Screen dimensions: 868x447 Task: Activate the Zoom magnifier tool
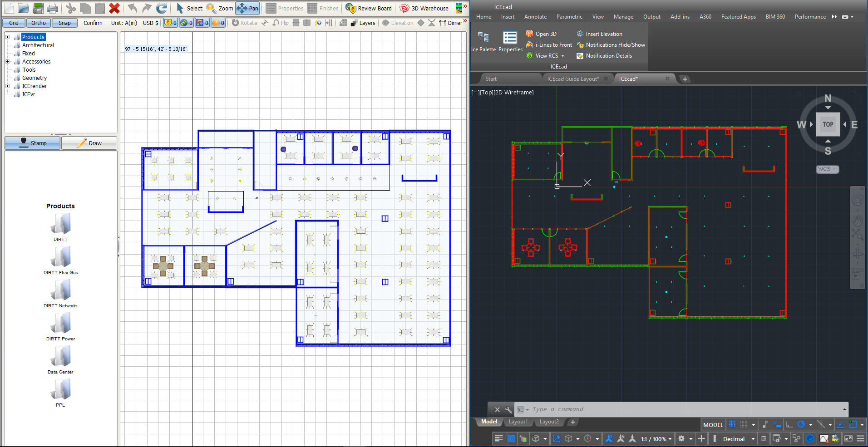(220, 8)
